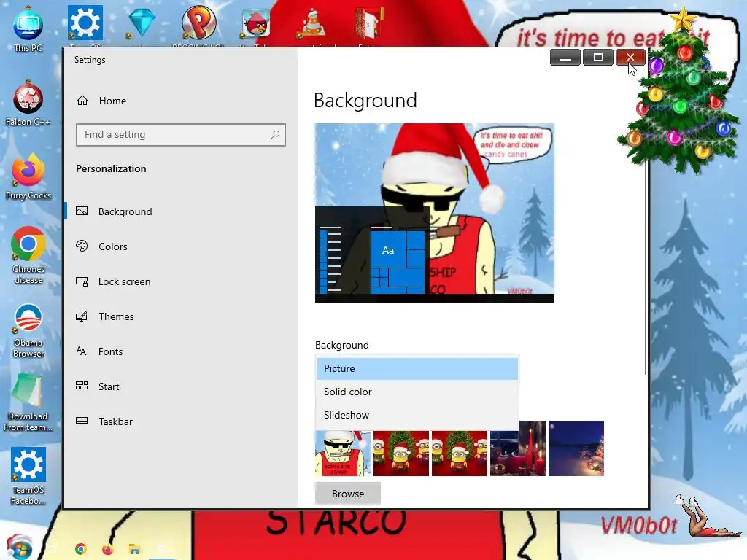Open the Start settings page

(181, 386)
